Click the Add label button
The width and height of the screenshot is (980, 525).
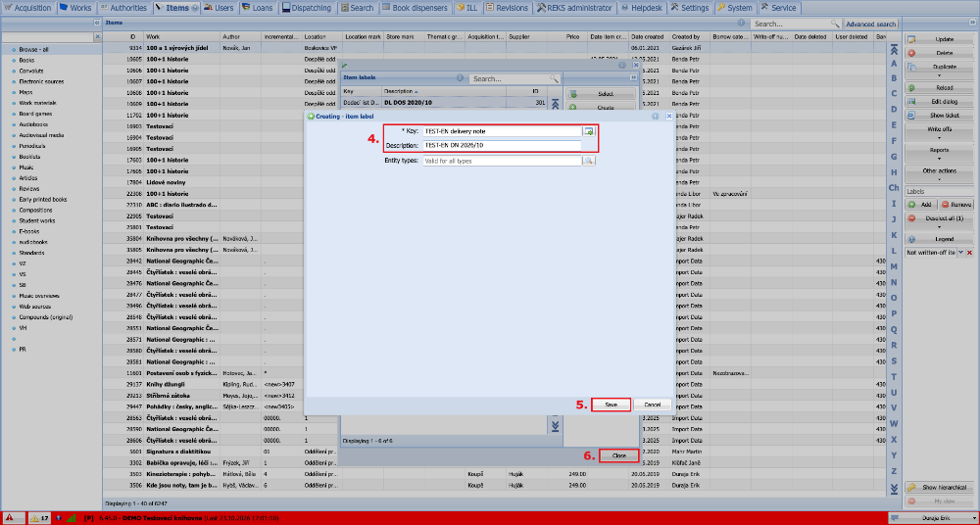point(921,205)
